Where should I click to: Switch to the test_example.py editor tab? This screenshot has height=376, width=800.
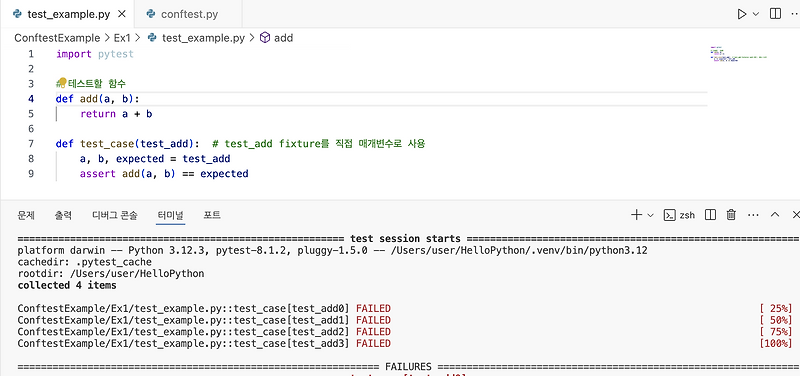(67, 14)
